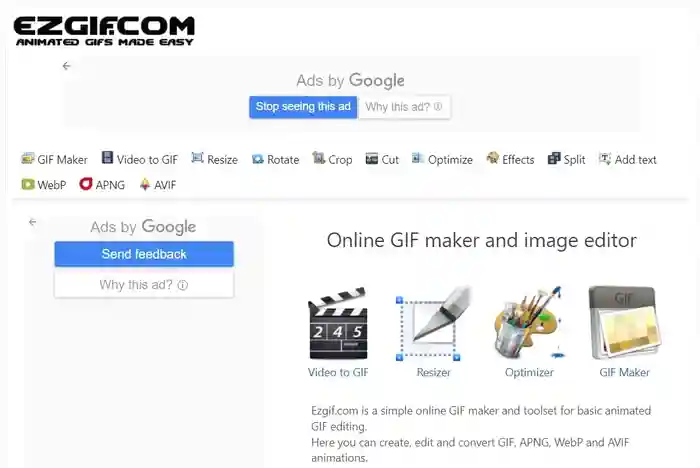Click the red APNG icon
This screenshot has width=700, height=468.
pos(86,184)
